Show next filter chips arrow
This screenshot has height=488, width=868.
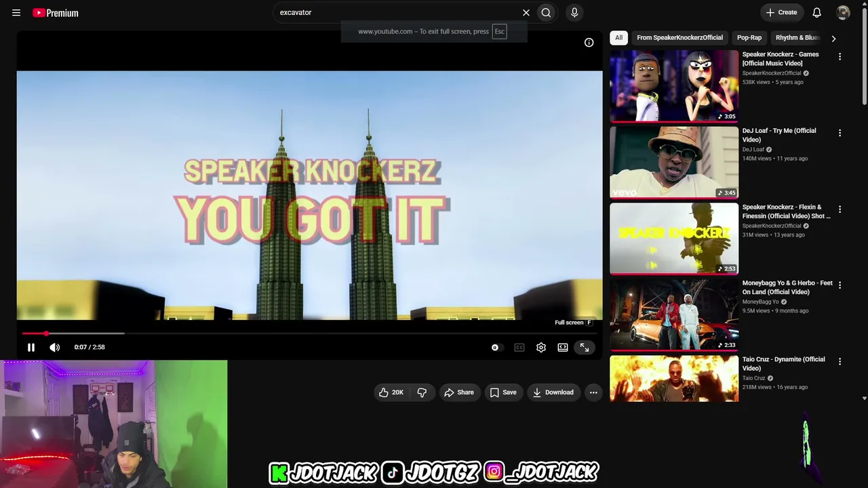point(833,39)
